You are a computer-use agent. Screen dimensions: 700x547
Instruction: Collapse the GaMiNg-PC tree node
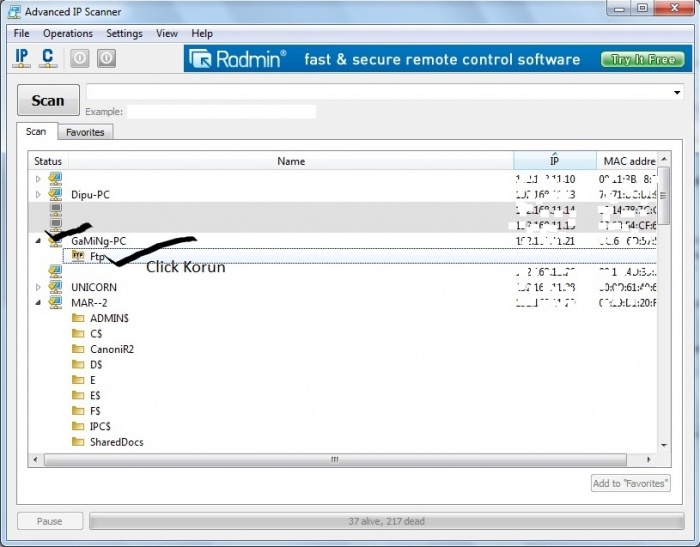click(38, 241)
